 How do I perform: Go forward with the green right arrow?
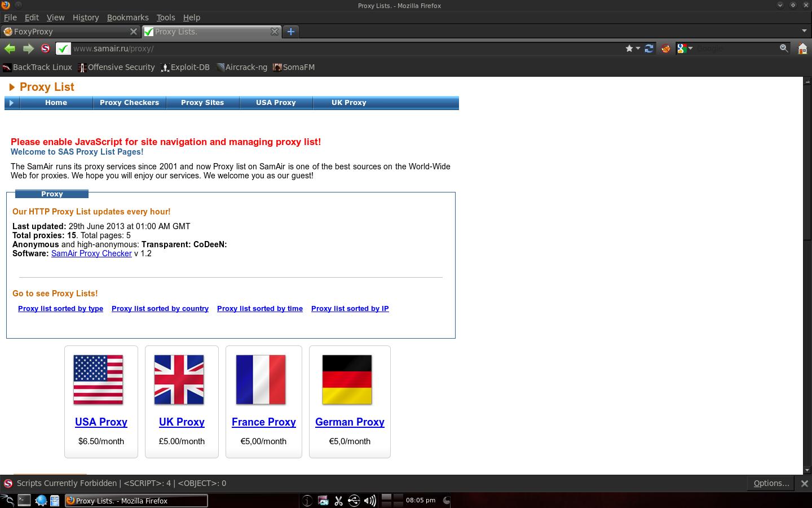pyautogui.click(x=28, y=49)
